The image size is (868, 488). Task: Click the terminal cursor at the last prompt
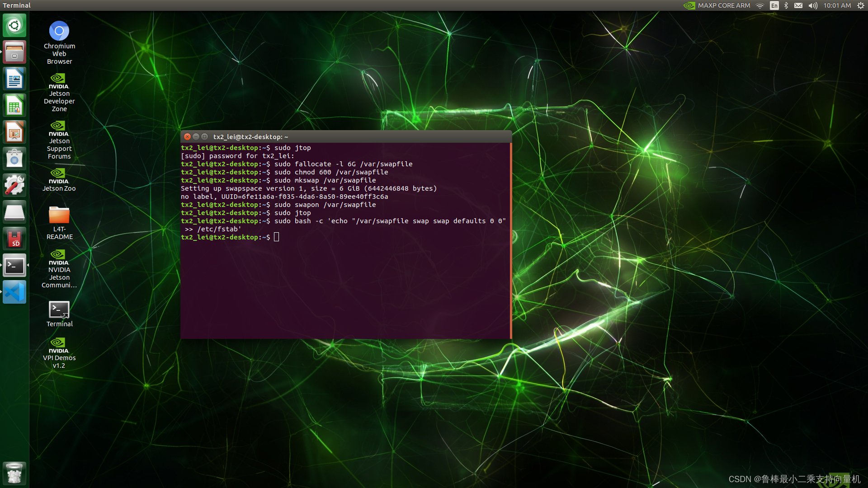pyautogui.click(x=276, y=237)
